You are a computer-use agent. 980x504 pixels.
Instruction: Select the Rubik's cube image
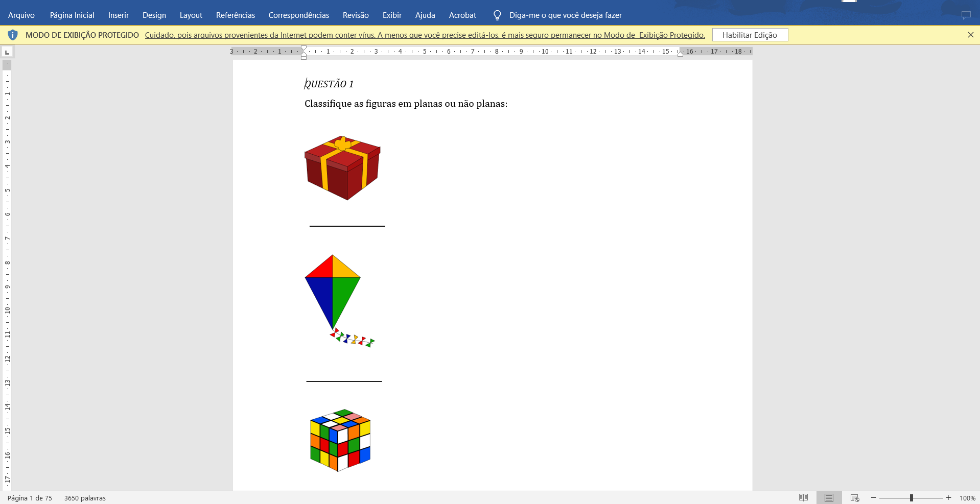pyautogui.click(x=340, y=440)
